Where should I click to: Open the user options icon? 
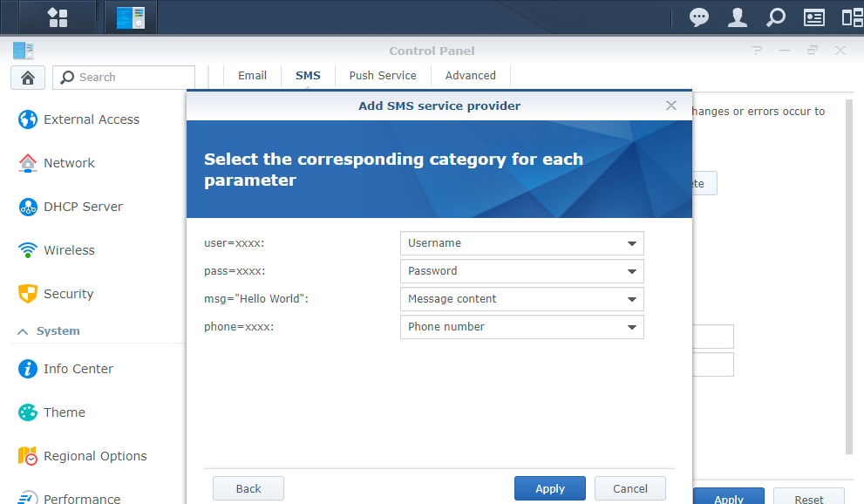[738, 17]
